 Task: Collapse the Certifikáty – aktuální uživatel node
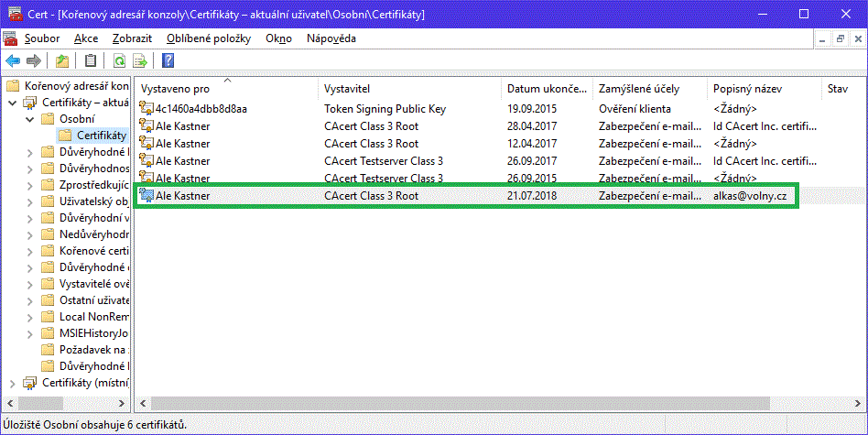[x=12, y=103]
